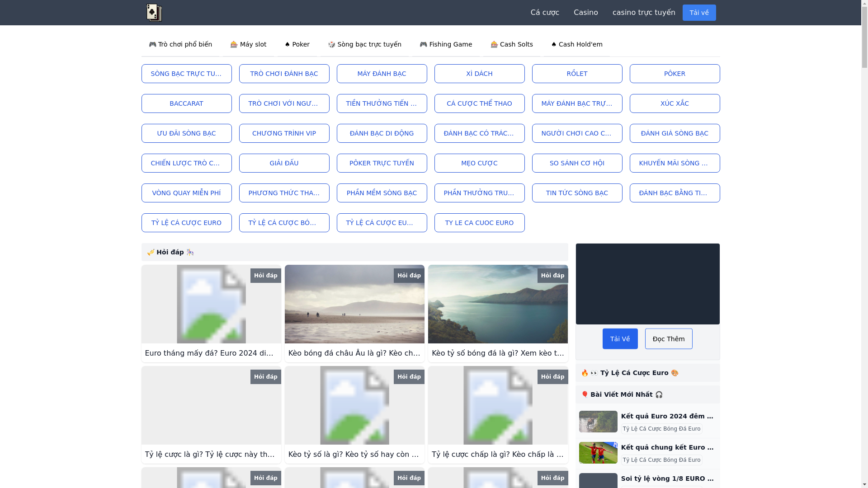Click Hỏi đáp badge on Euro tháng mấy card
The image size is (868, 488).
tap(266, 276)
